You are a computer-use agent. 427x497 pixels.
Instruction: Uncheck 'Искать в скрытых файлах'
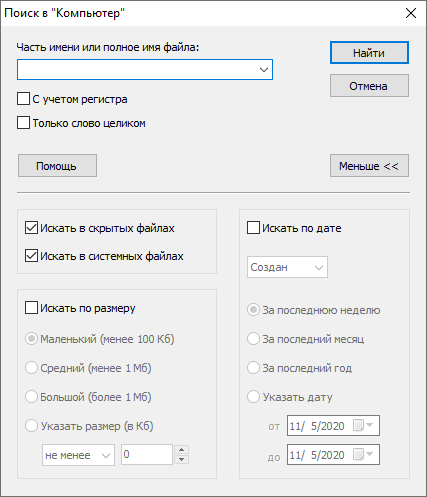[31, 228]
